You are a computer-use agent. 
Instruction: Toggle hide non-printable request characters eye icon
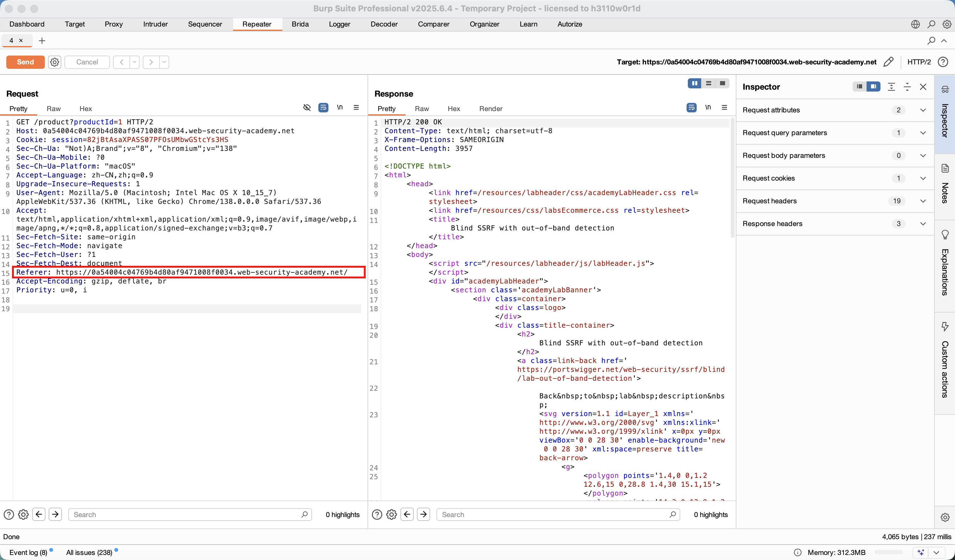point(307,108)
